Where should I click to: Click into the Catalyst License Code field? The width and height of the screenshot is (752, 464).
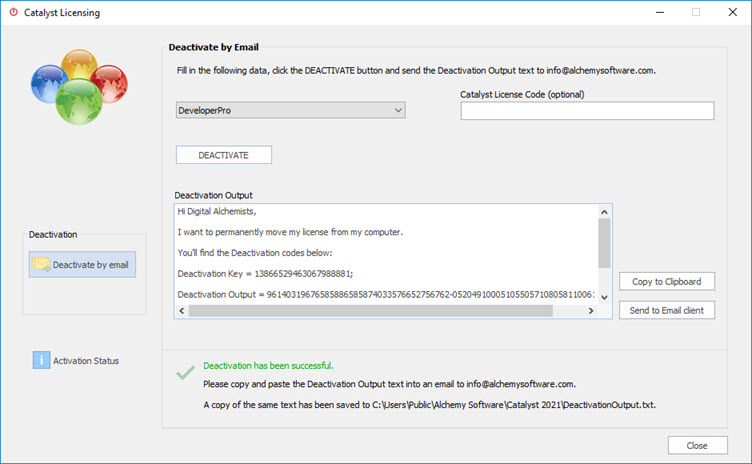588,111
